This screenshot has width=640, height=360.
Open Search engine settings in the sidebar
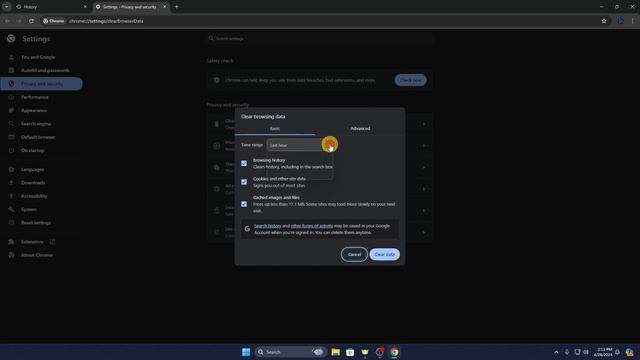36,124
